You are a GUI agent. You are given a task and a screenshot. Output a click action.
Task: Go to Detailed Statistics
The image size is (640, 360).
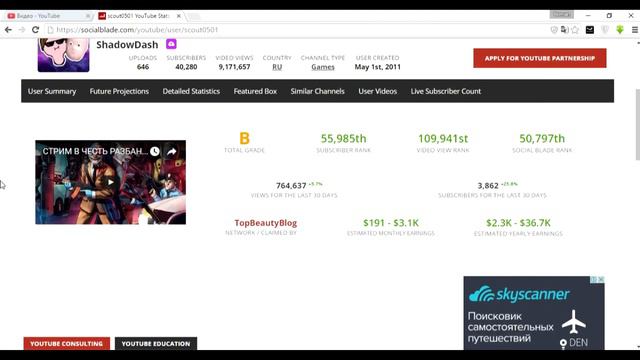tap(191, 91)
